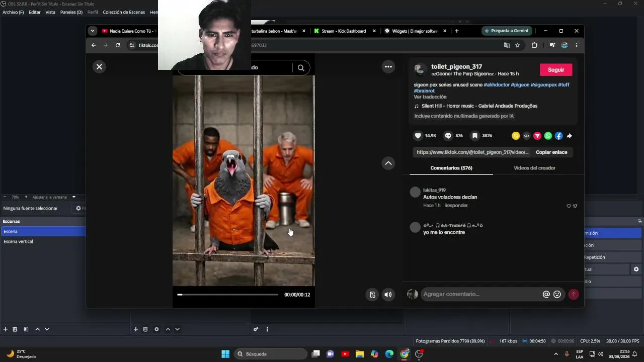Open OBS Editar menu

tap(35, 12)
